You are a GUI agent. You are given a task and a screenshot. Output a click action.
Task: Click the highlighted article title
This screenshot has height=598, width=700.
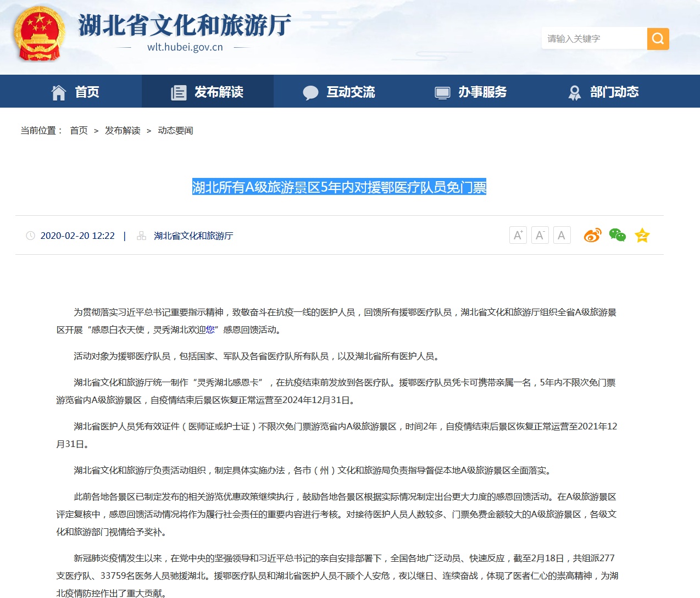pos(339,187)
